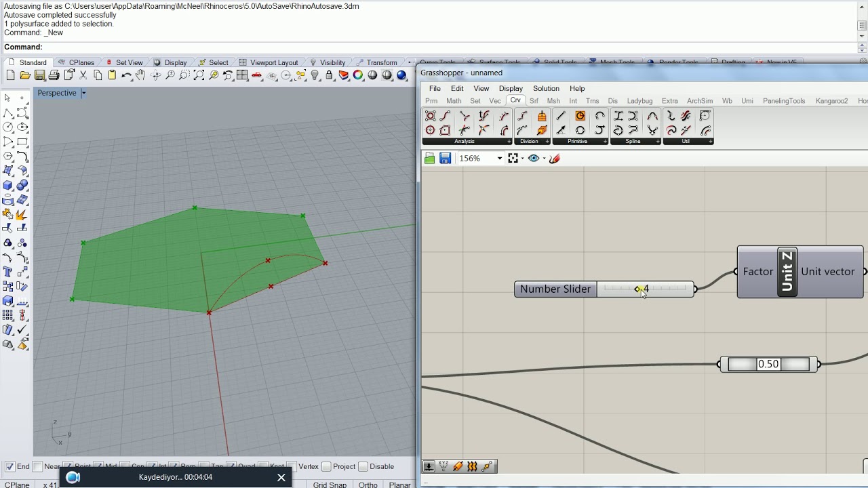Toggle Grid Snap in the status bar
The height and width of the screenshot is (488, 868).
pos(330,484)
